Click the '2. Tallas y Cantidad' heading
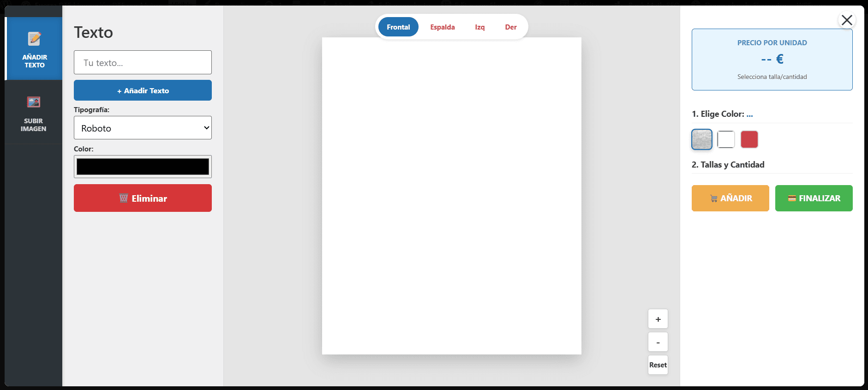The image size is (868, 390). [728, 165]
